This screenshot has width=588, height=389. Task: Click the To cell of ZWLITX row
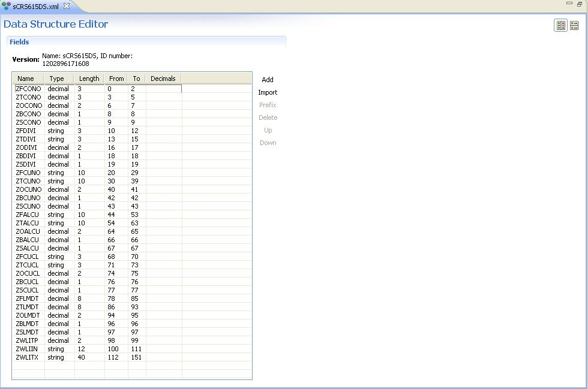(137, 357)
